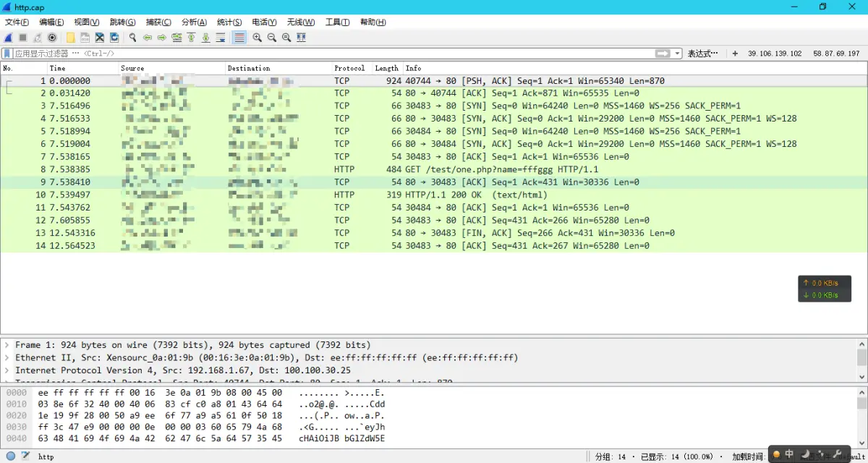Click the IME moon icon
Viewport: 868px width, 463px height.
804,454
